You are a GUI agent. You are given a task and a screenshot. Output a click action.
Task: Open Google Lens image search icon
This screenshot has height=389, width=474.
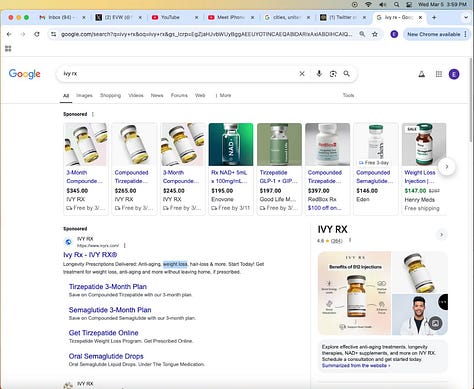click(x=333, y=74)
